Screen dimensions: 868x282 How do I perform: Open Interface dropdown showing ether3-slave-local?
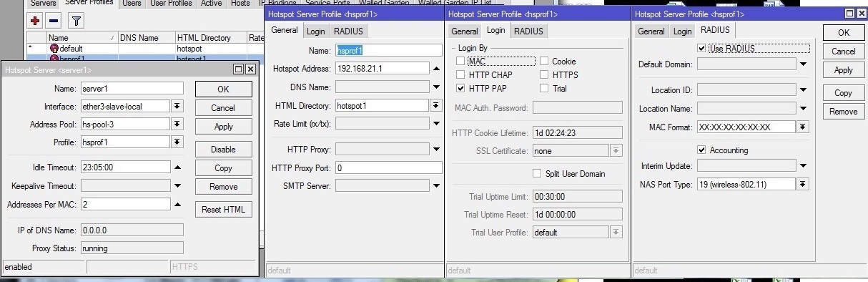coord(177,107)
